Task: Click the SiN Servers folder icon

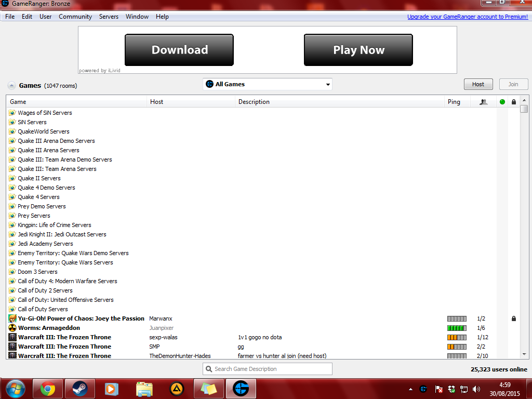Action: pyautogui.click(x=12, y=122)
